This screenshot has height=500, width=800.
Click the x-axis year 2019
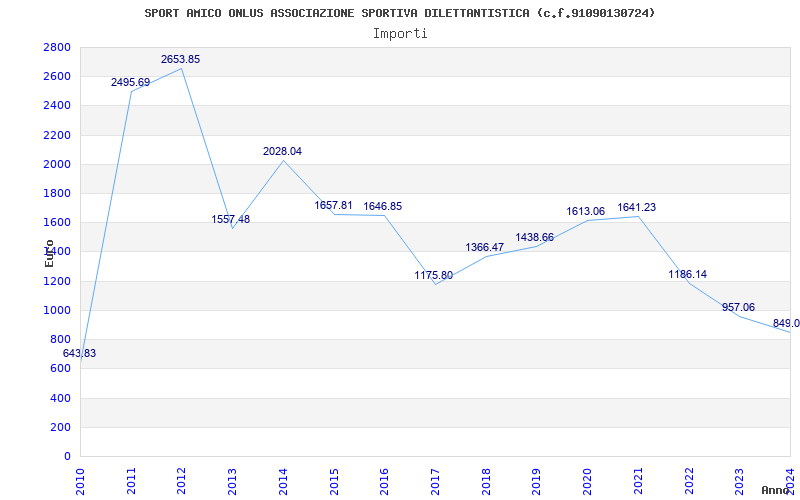click(536, 482)
